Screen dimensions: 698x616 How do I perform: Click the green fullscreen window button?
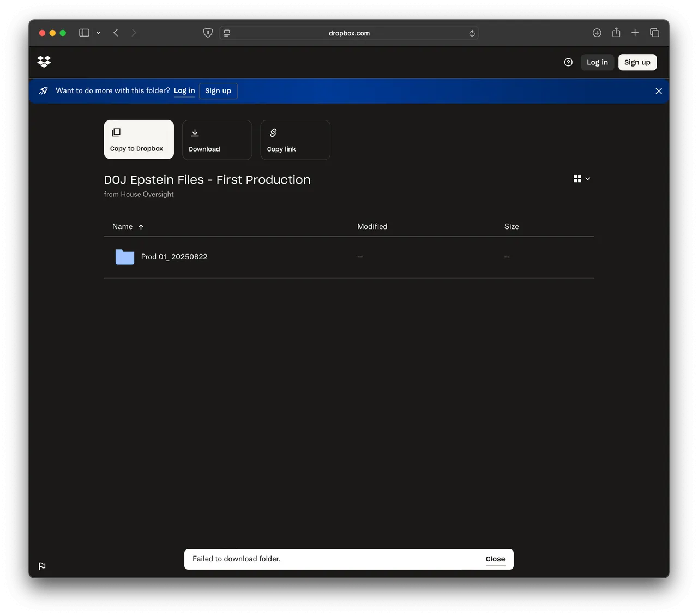(x=63, y=33)
